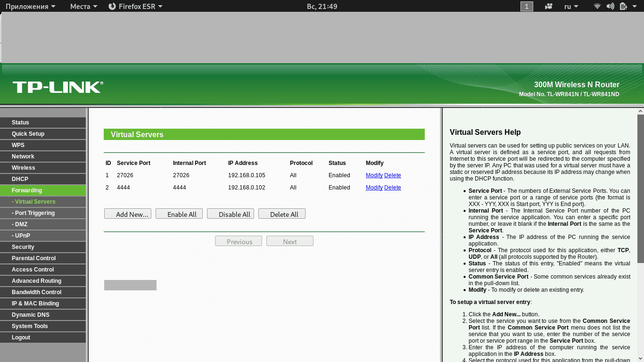Image resolution: width=644 pixels, height=362 pixels.
Task: Open the Wireless menu section
Action: click(43, 168)
